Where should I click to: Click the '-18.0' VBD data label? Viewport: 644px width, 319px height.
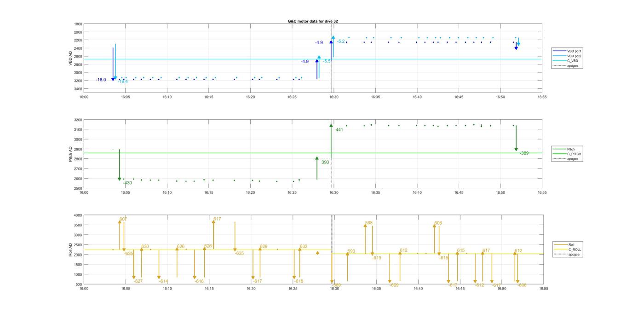[101, 80]
